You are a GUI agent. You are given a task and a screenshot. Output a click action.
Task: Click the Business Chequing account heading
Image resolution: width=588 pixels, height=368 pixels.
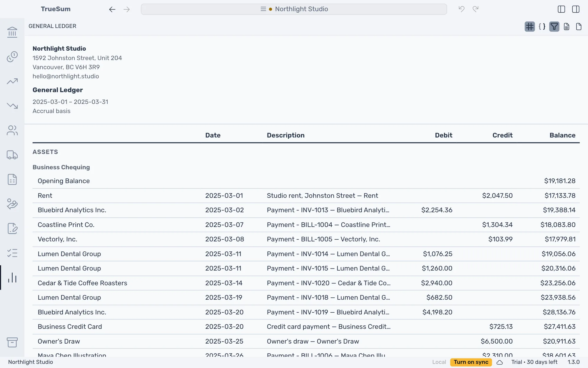61,167
